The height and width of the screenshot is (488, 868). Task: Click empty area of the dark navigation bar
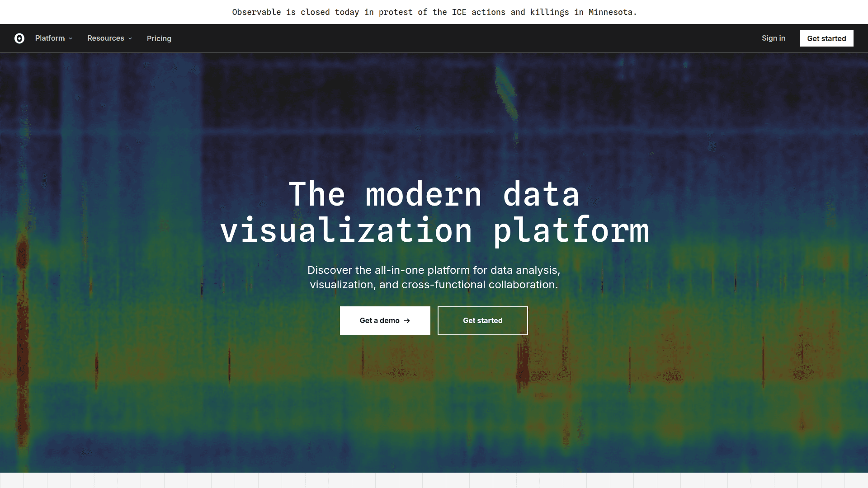click(452, 38)
